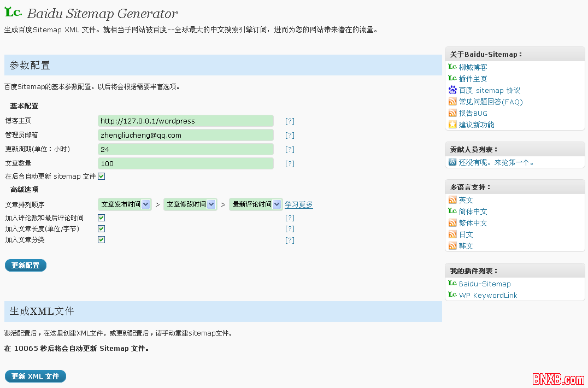588x388 pixels.
Task: Click the [?] help link for 更新周期
Action: coord(290,150)
